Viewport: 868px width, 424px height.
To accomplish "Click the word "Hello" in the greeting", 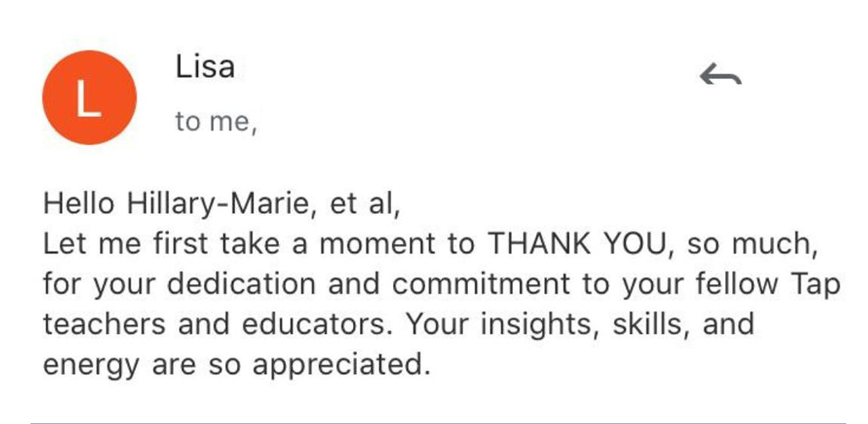I will (x=79, y=204).
